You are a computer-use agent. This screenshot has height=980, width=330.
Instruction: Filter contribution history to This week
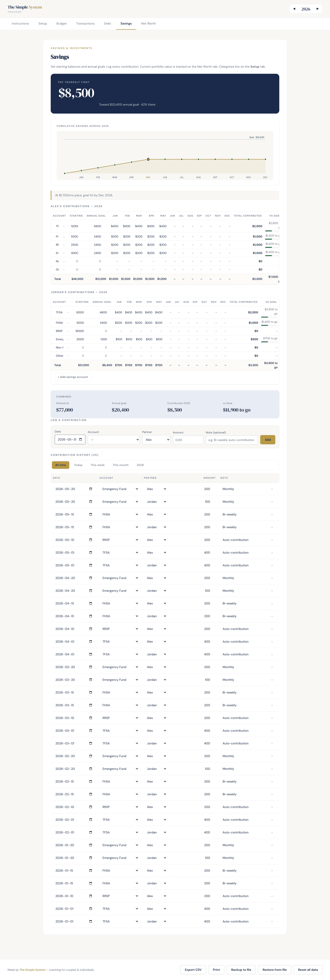97,465
